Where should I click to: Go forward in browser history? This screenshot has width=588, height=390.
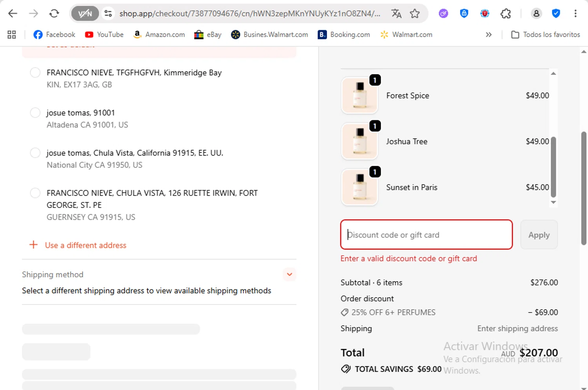coord(33,14)
